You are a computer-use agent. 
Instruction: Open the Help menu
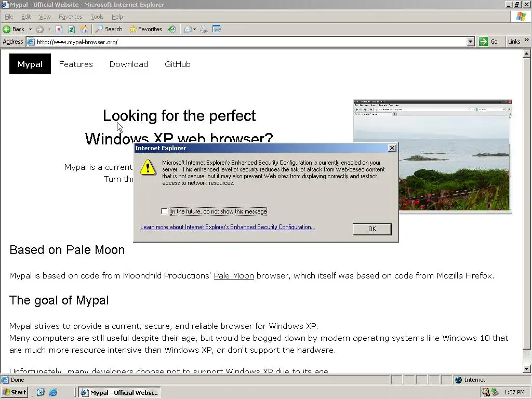click(x=117, y=17)
